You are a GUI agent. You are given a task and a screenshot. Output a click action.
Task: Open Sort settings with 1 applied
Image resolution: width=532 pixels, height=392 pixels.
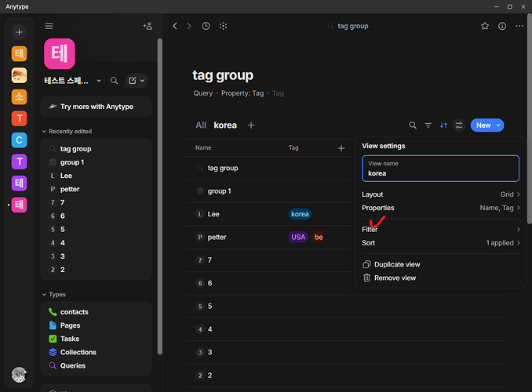[x=440, y=243]
